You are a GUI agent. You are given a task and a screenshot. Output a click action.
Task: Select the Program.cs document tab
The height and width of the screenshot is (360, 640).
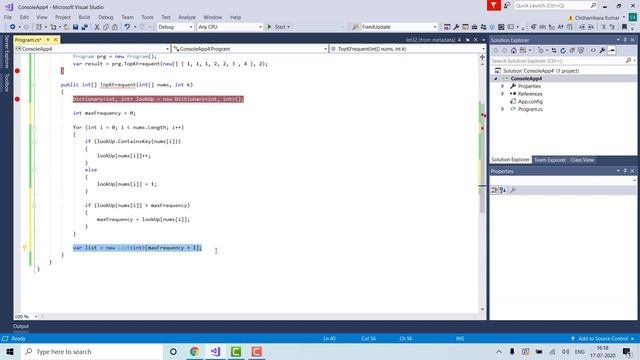[x=28, y=40]
